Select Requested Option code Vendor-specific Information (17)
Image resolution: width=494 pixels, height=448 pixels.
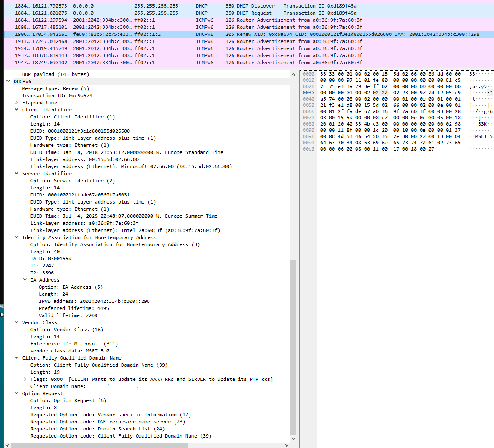tap(111, 415)
